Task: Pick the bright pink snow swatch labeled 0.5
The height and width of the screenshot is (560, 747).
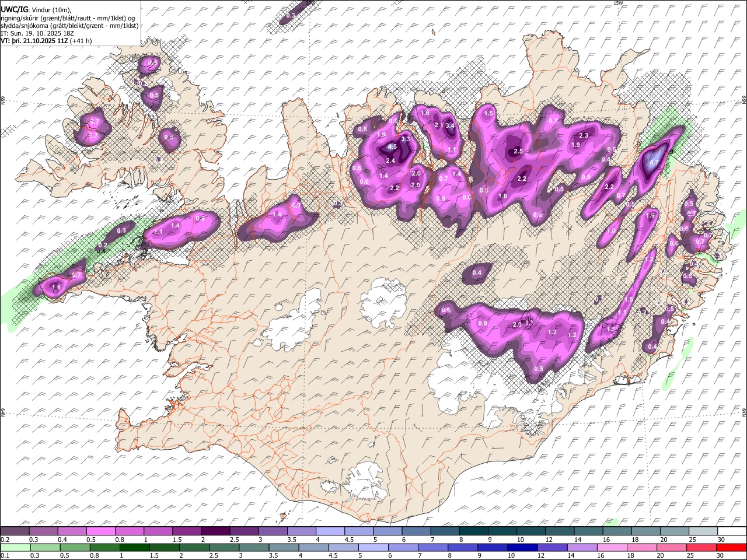Action: click(100, 531)
